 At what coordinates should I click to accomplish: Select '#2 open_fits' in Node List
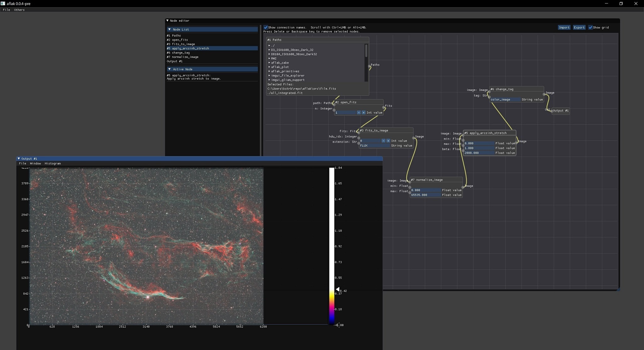click(x=212, y=40)
